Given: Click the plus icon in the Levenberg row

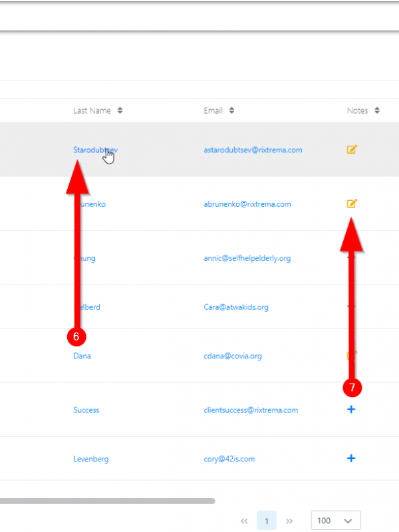Looking at the screenshot, I should tap(351, 458).
